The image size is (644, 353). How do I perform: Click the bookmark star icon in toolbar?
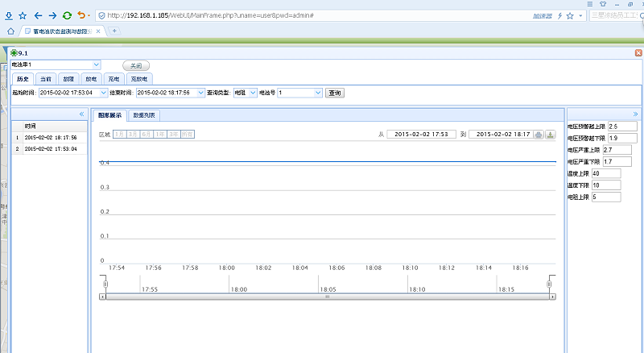coord(22,15)
